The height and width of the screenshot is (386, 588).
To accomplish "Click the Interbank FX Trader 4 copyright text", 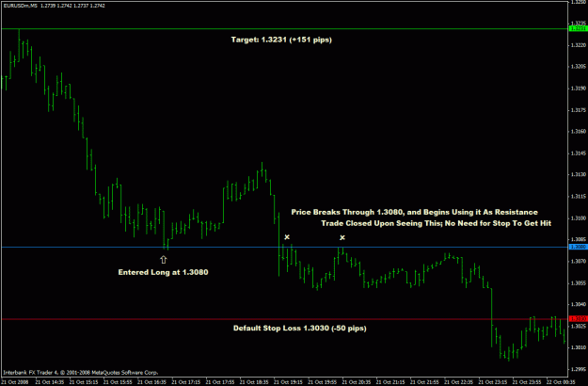I will point(81,373).
